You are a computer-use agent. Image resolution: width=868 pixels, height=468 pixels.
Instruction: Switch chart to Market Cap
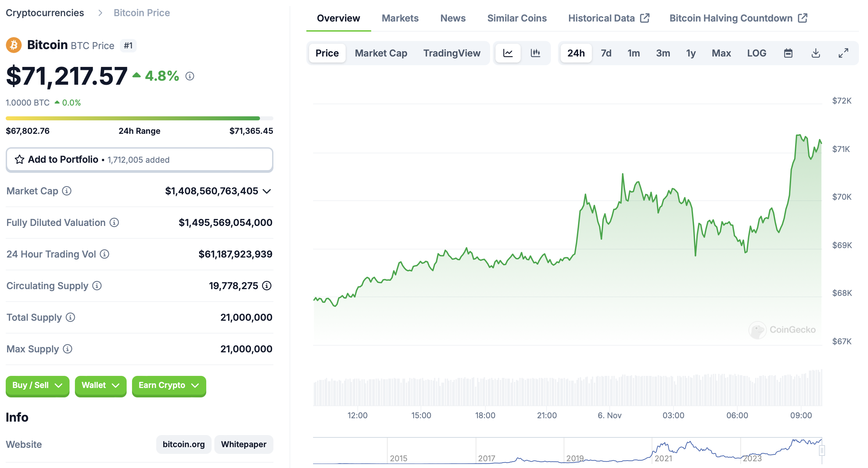pyautogui.click(x=381, y=53)
